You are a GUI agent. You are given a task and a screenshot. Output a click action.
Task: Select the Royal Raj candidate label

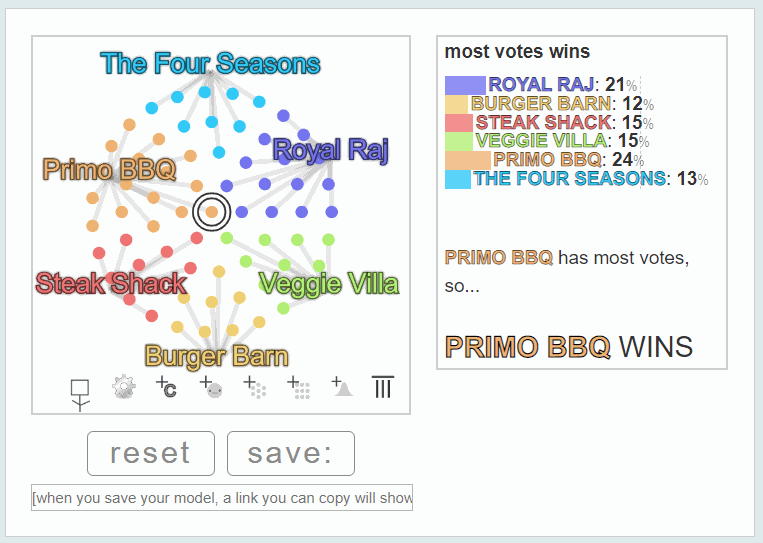(x=330, y=149)
